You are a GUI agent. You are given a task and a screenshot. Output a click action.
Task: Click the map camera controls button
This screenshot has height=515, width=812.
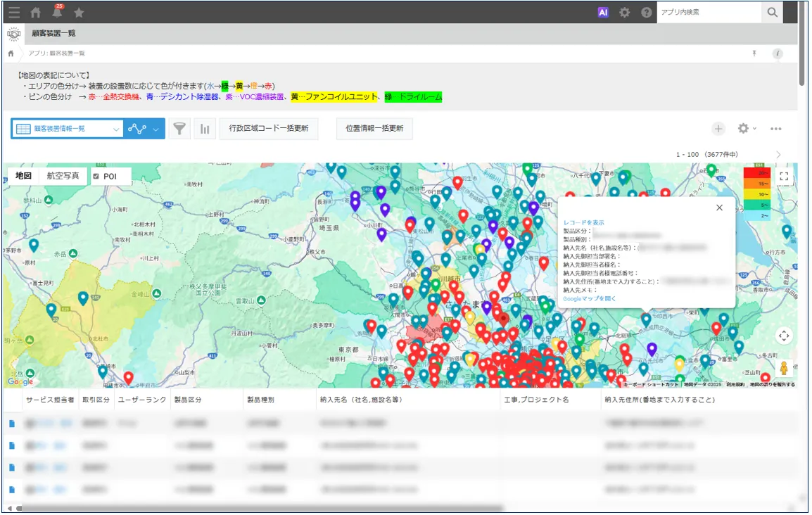click(x=784, y=336)
